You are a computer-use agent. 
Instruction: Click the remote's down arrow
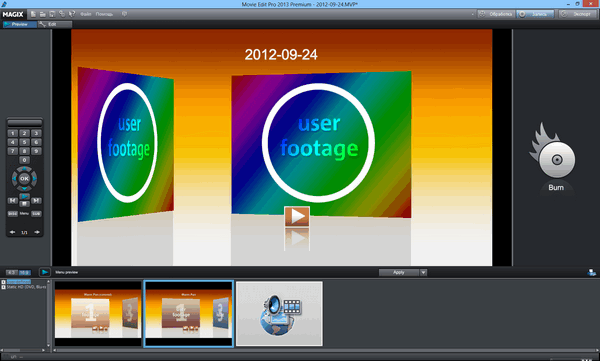point(24,188)
